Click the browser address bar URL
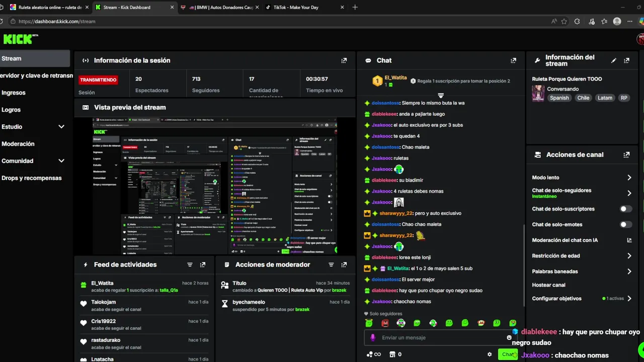Image resolution: width=644 pixels, height=362 pixels. coord(57,22)
